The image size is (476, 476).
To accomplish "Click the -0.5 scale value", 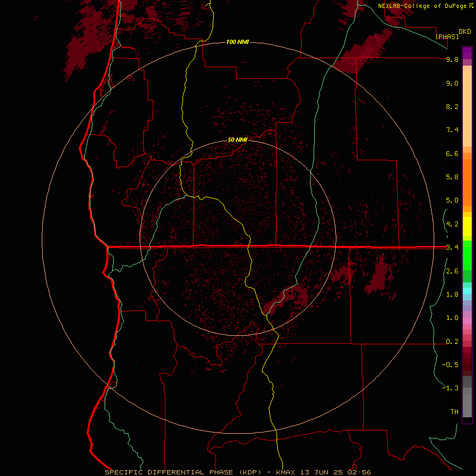I will [x=450, y=365].
